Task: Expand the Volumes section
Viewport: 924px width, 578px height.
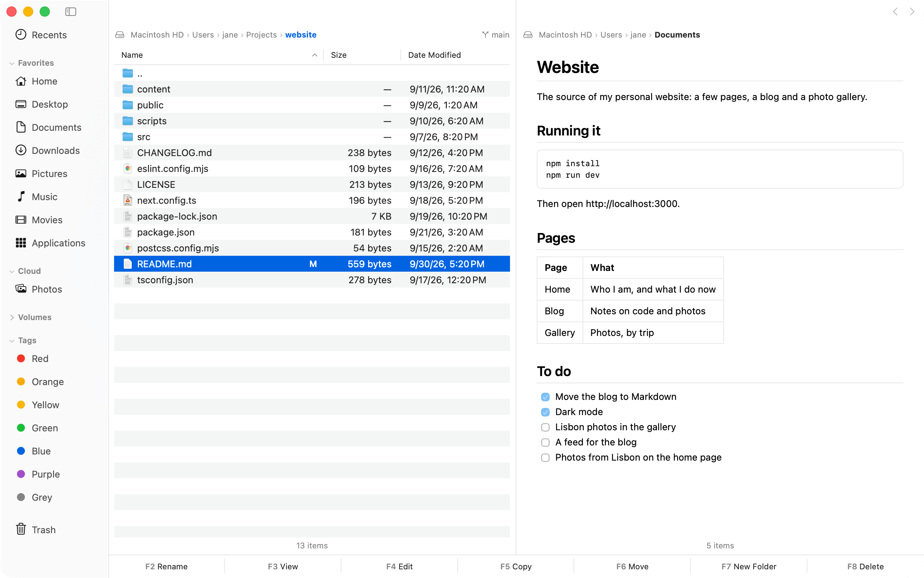Action: 12,317
